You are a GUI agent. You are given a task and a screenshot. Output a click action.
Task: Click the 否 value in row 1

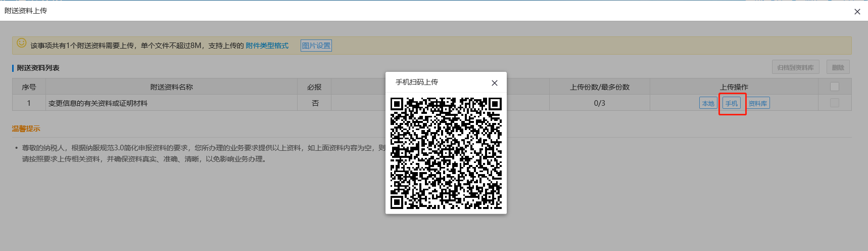pos(315,103)
